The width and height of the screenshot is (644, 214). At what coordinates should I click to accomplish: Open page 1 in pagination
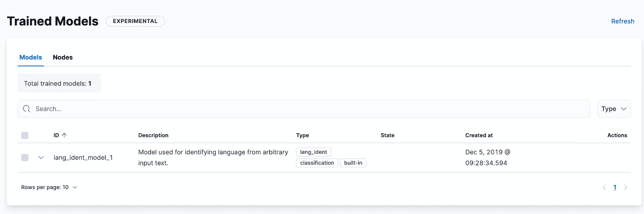point(615,187)
